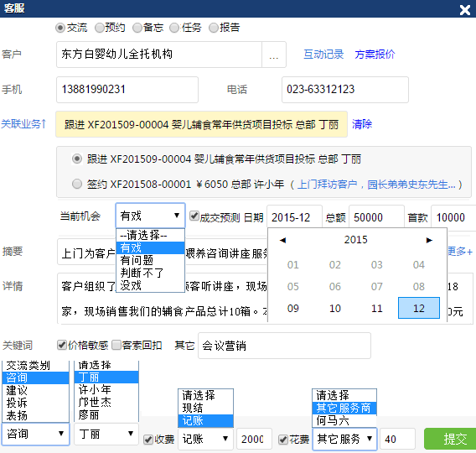Select the 任务 radio button
The width and height of the screenshot is (476, 453).
tap(174, 28)
